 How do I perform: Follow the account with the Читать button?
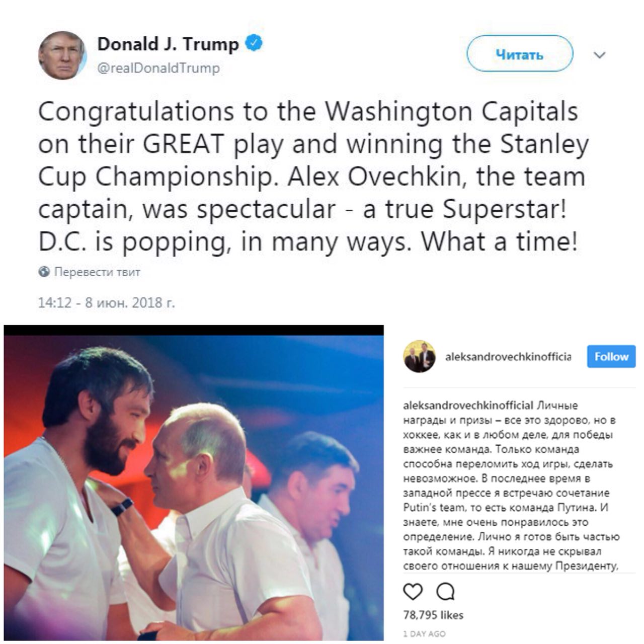pos(520,54)
